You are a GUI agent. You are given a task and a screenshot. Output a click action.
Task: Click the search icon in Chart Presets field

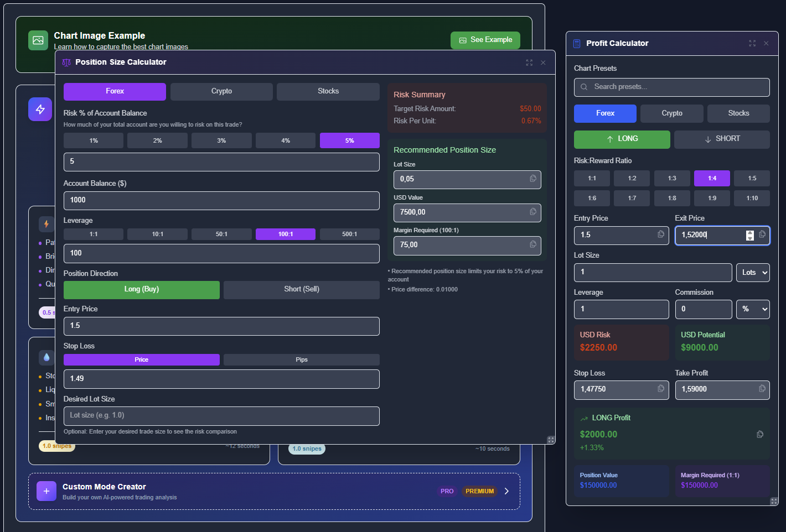[584, 87]
